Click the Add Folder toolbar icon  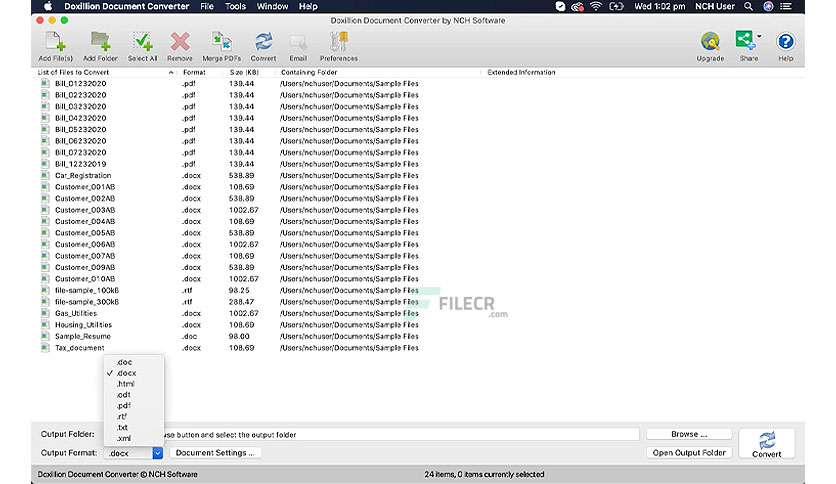tap(100, 46)
